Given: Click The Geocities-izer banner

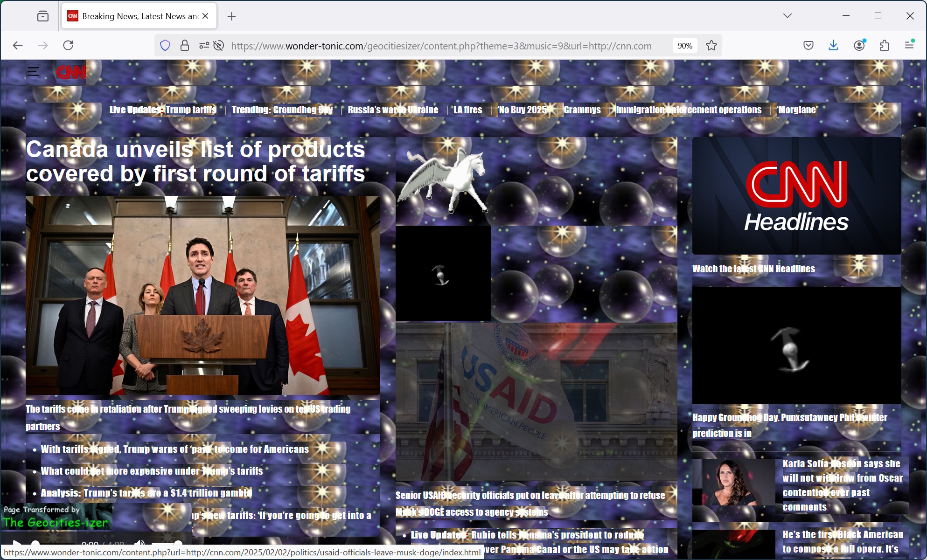Looking at the screenshot, I should 56,517.
